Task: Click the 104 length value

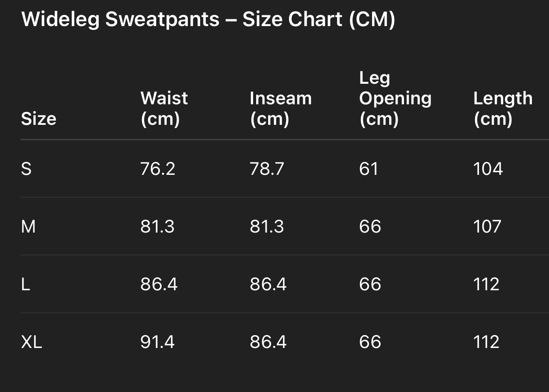Action: pyautogui.click(x=488, y=169)
